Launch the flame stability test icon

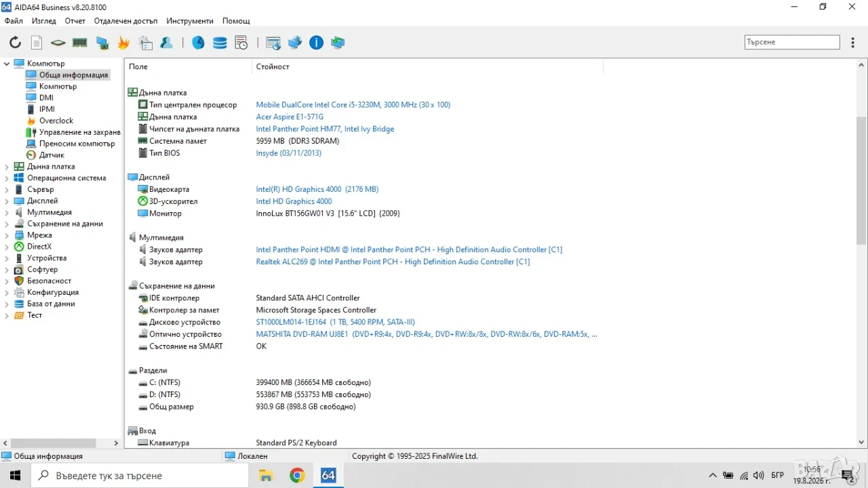(123, 43)
